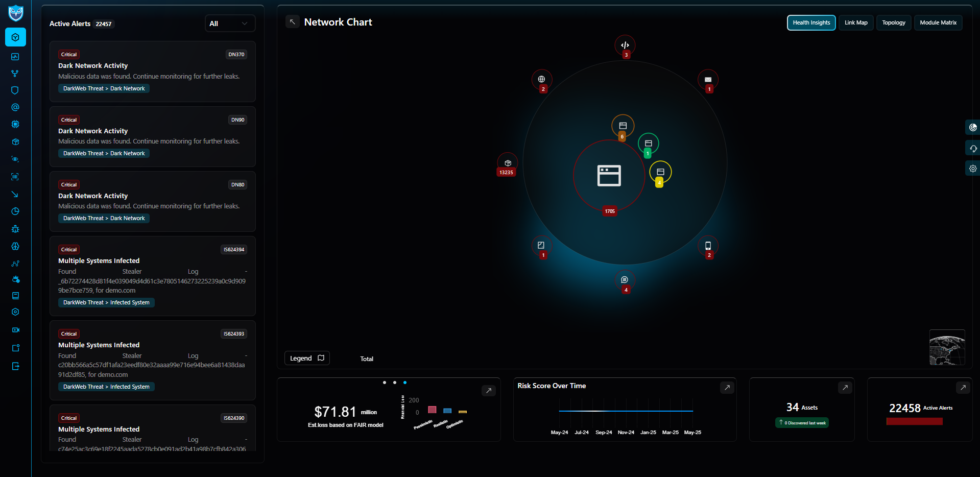Switch to the Link Map view
This screenshot has width=980, height=477.
pos(855,22)
